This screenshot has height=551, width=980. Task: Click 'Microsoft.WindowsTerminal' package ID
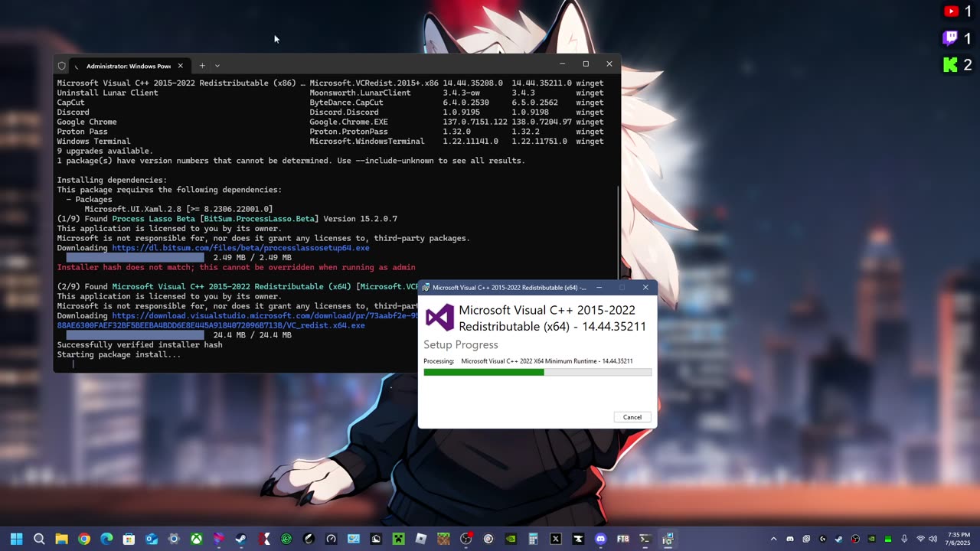click(x=367, y=142)
